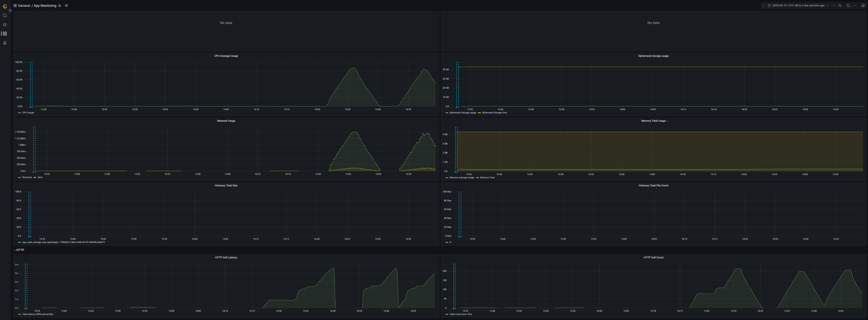Open Starred dashboards in the sidebar
This screenshot has width=868, height=320.
click(x=5, y=24)
